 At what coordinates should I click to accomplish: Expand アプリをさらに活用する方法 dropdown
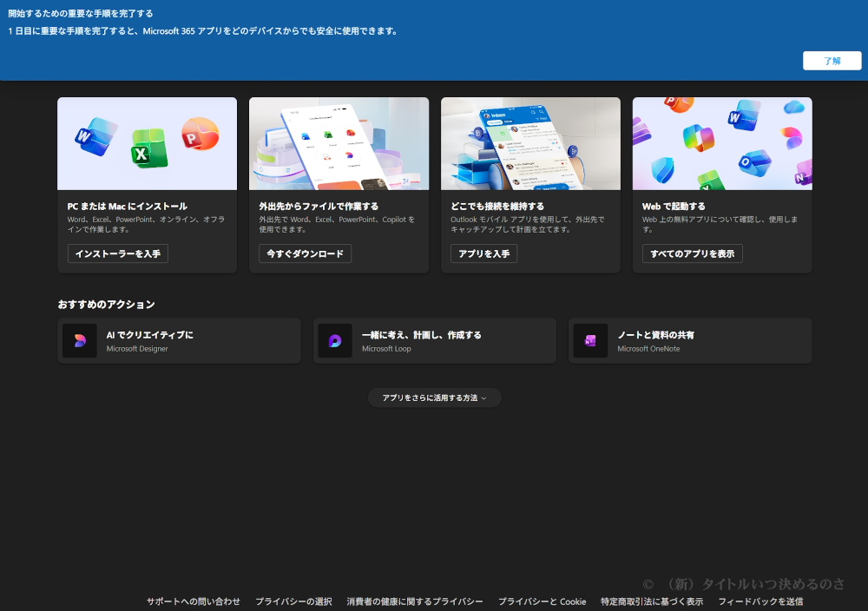click(435, 397)
